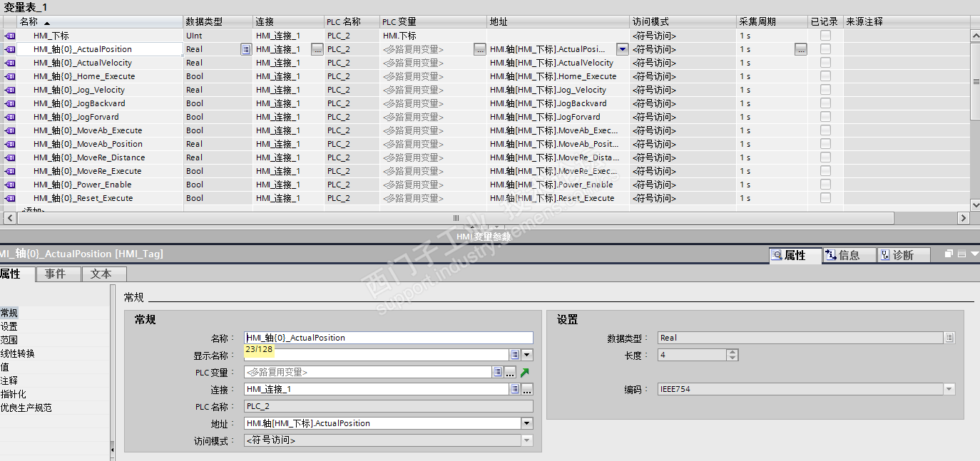Image resolution: width=980 pixels, height=461 pixels.
Task: Toggle 已记录 checkbox for HMI_轴{0}_ActualVelocity row
Action: [x=825, y=63]
